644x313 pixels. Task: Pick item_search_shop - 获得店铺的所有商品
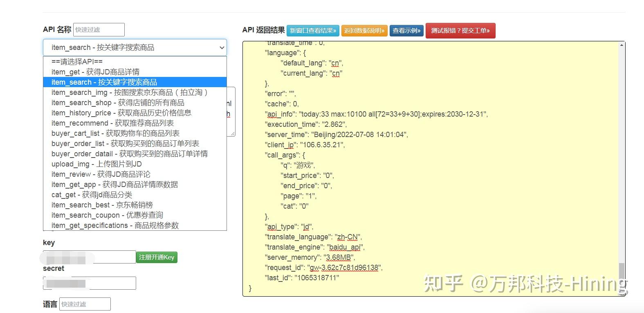coord(135,103)
